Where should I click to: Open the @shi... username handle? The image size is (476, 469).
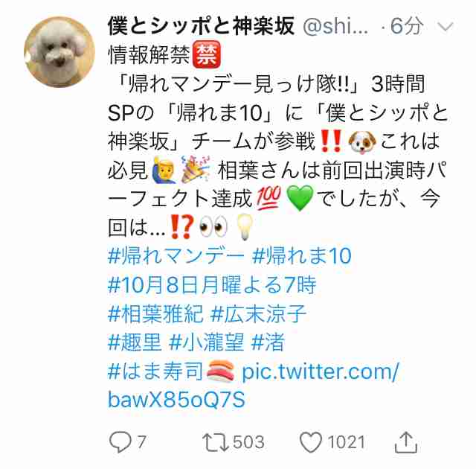335,26
